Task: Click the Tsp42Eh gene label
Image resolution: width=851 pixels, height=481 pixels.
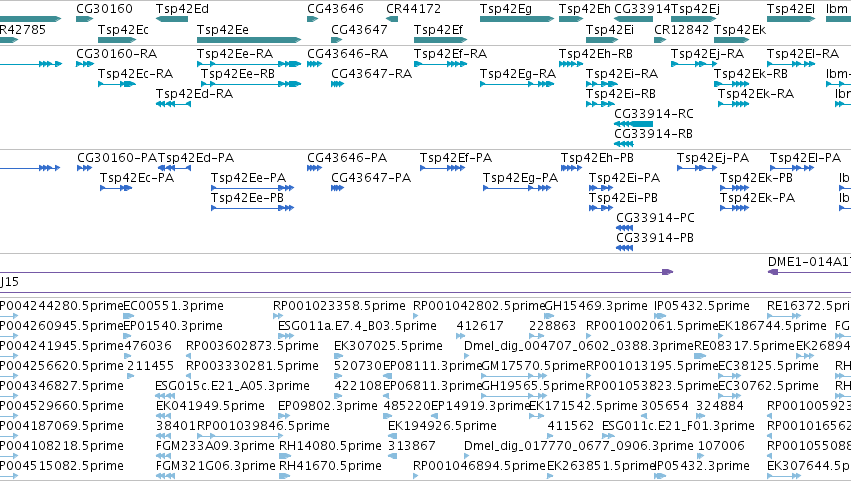Action: click(x=585, y=9)
